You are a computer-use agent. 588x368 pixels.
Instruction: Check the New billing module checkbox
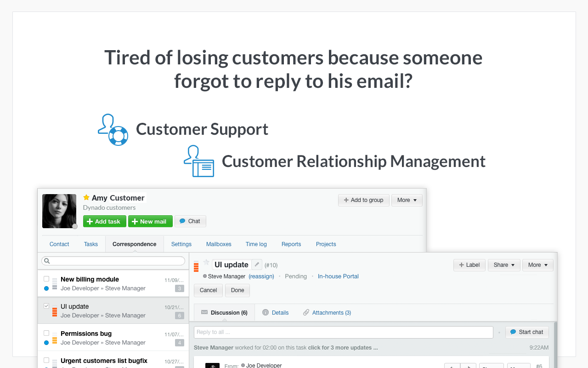point(46,279)
